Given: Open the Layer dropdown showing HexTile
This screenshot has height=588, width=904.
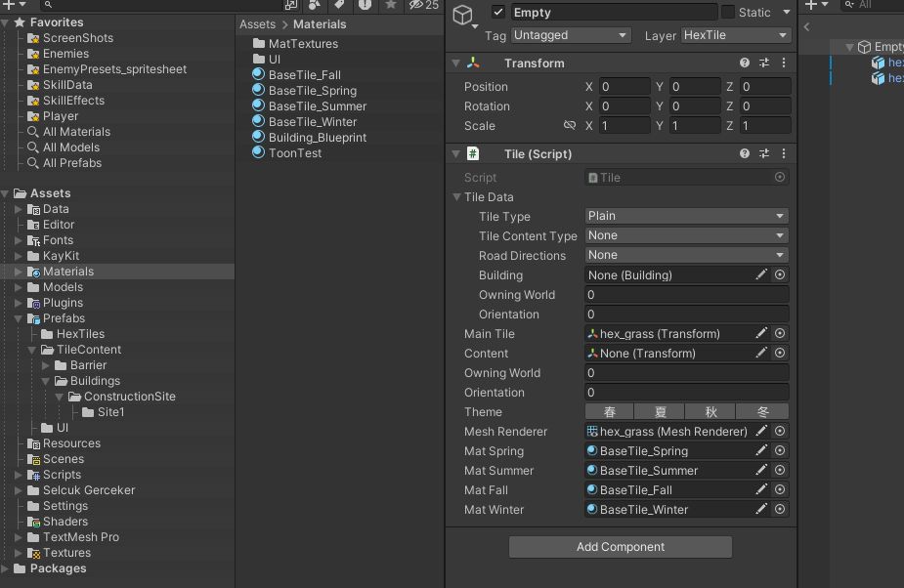Looking at the screenshot, I should pyautogui.click(x=736, y=35).
